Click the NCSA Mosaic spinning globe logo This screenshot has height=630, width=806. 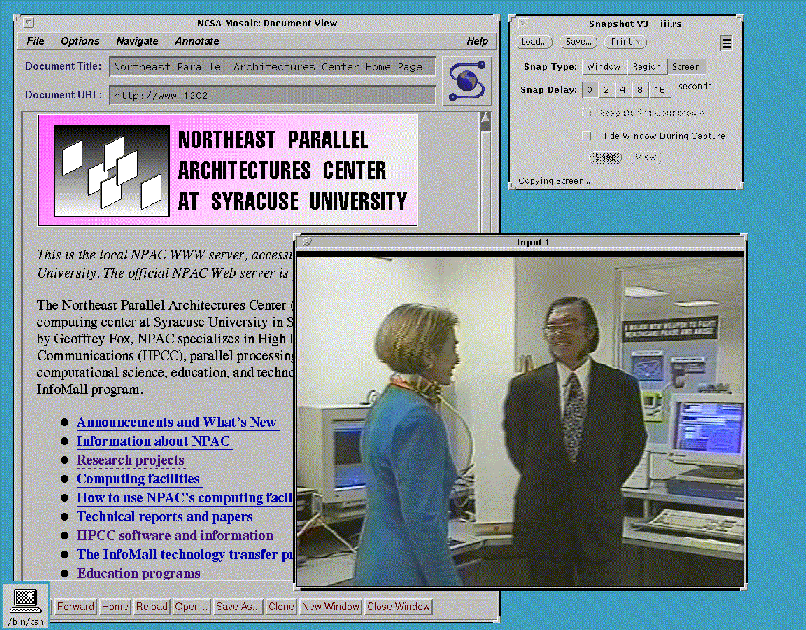[x=467, y=81]
